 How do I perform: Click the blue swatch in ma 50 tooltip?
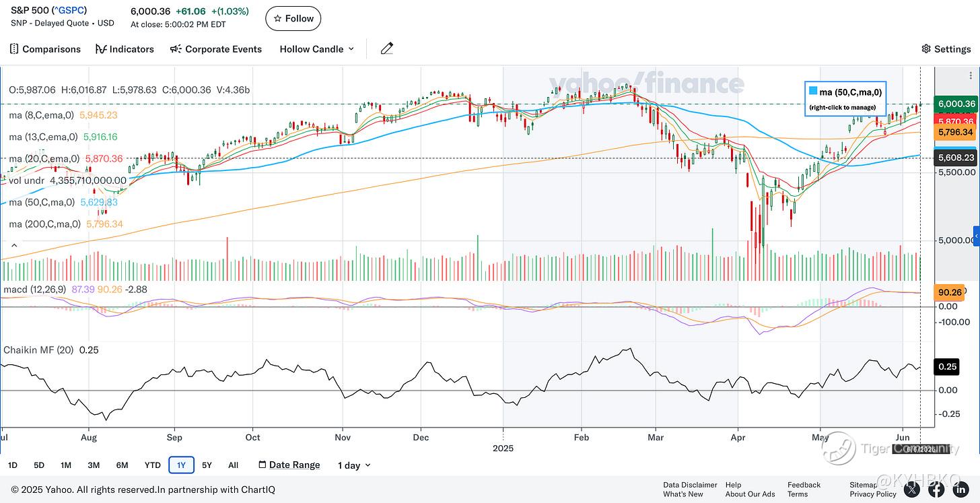[x=813, y=92]
